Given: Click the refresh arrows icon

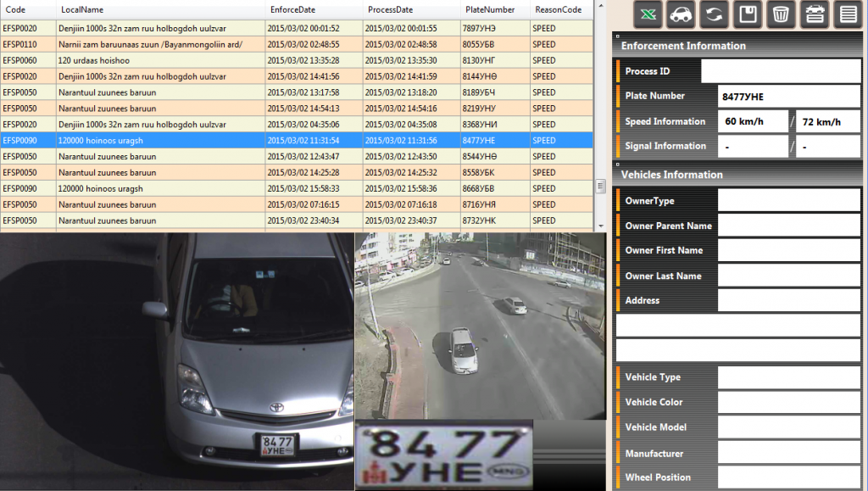Looking at the screenshot, I should pyautogui.click(x=713, y=14).
